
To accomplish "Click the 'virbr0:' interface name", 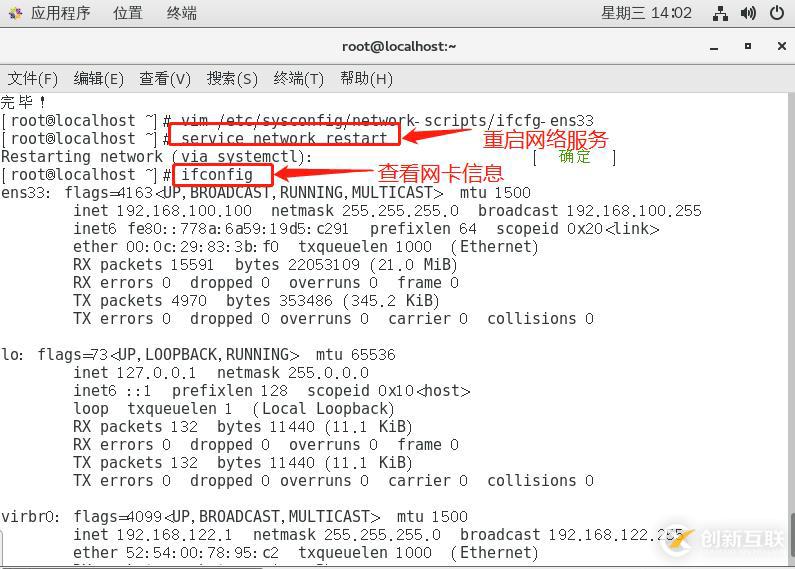I will [30, 517].
